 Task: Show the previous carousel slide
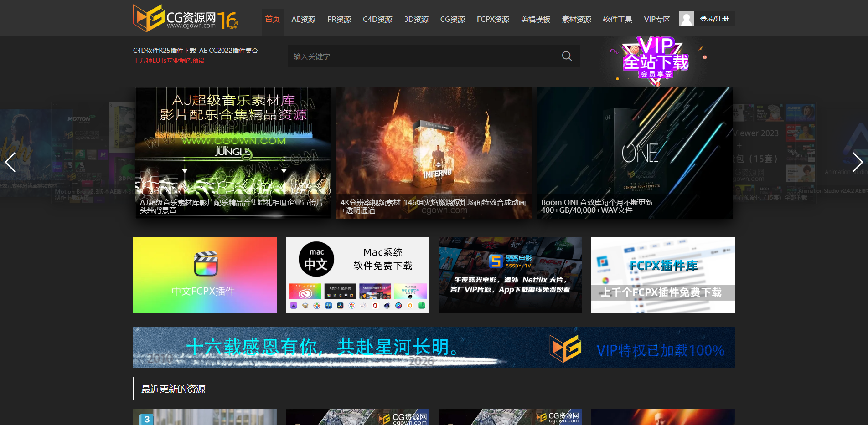point(10,162)
